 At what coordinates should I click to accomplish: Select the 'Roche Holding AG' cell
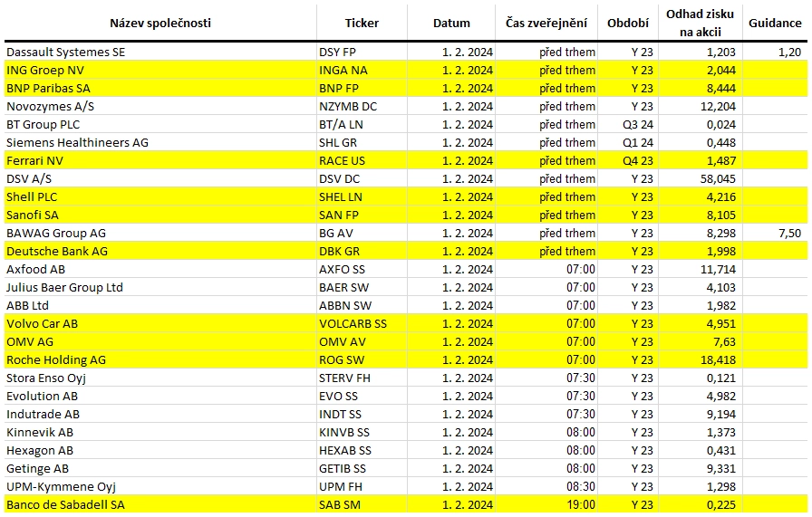pyautogui.click(x=160, y=359)
